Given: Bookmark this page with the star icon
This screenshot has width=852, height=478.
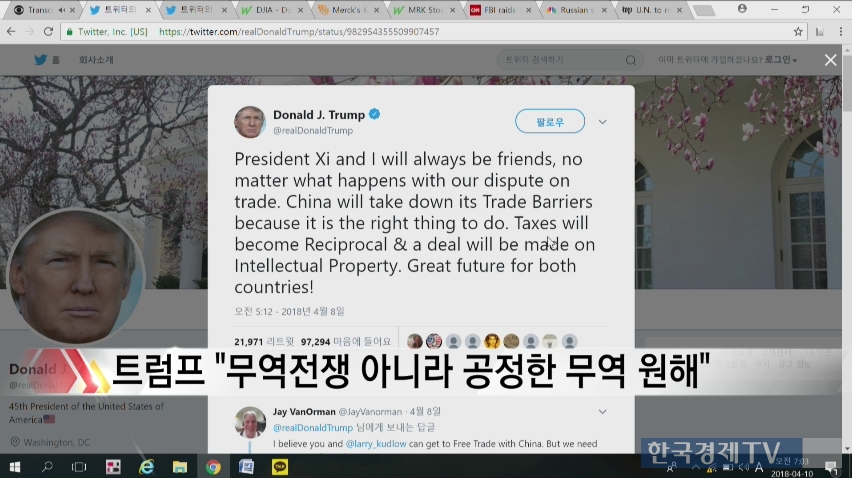Looking at the screenshot, I should click(x=798, y=32).
